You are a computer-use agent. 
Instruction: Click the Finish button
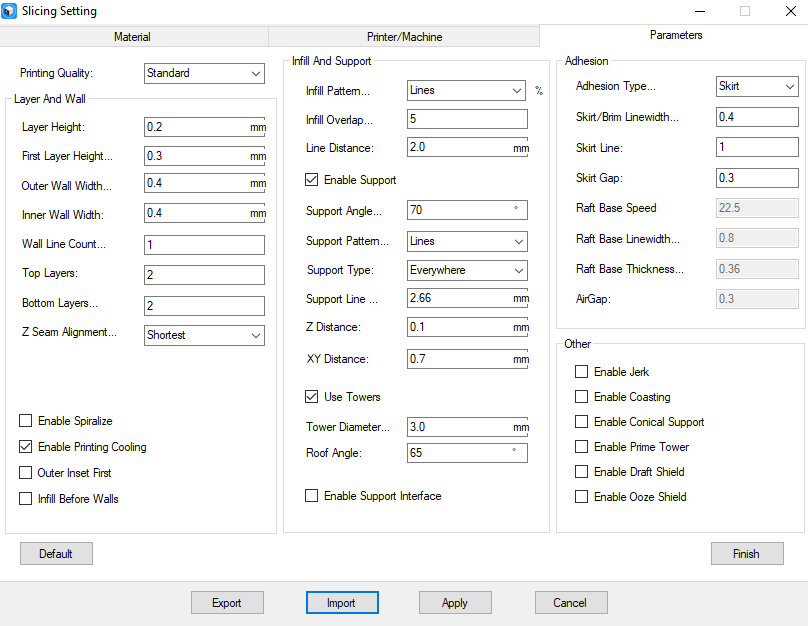746,553
